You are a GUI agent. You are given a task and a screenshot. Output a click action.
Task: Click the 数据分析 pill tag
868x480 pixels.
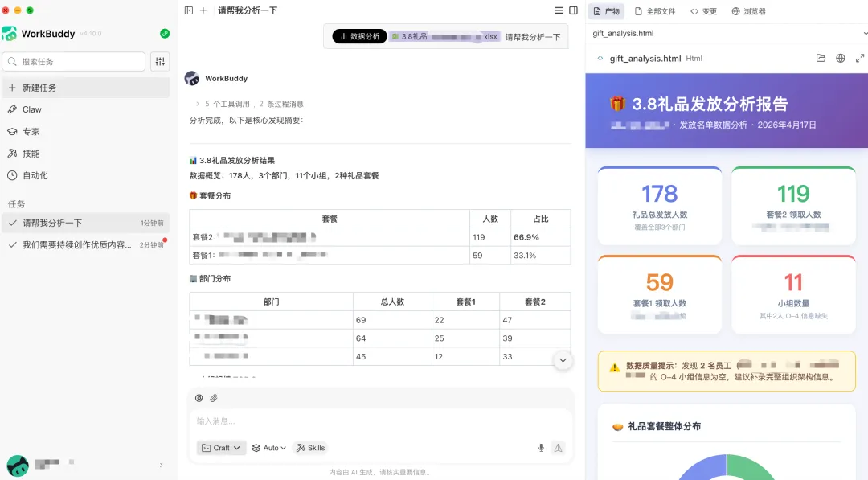coord(360,36)
